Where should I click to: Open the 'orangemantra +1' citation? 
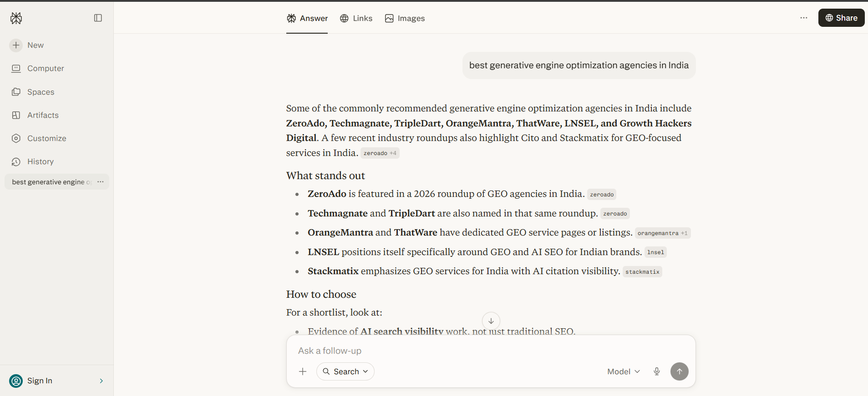click(x=663, y=233)
